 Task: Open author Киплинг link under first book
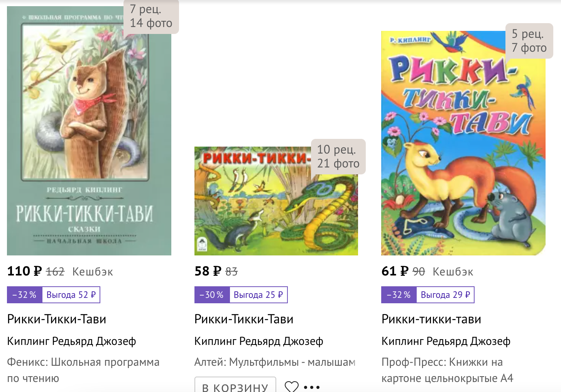[x=71, y=341]
